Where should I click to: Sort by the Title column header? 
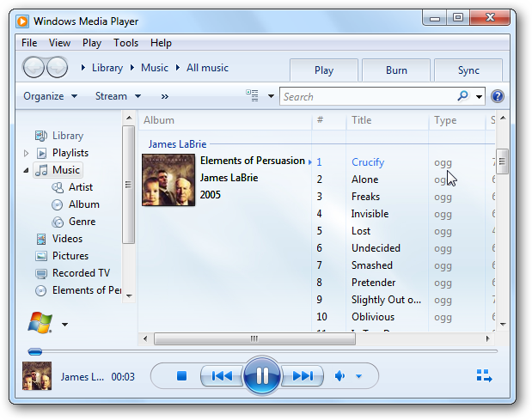pyautogui.click(x=387, y=120)
